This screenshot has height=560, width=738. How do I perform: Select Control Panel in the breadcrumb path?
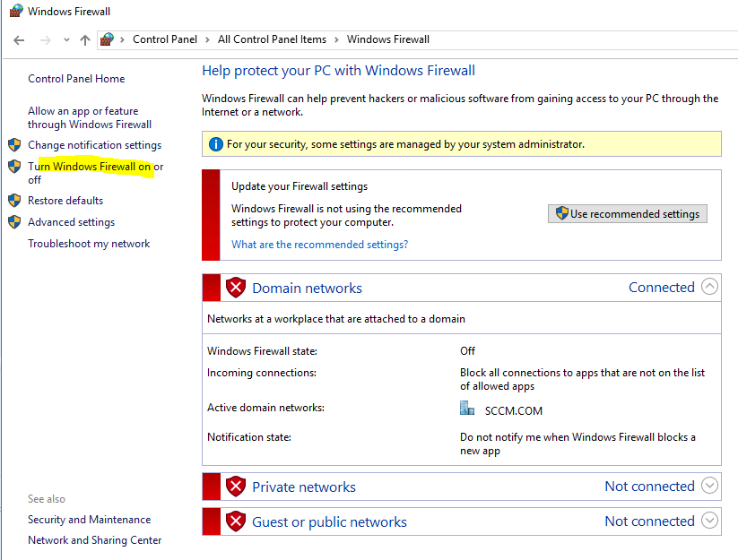pyautogui.click(x=165, y=39)
